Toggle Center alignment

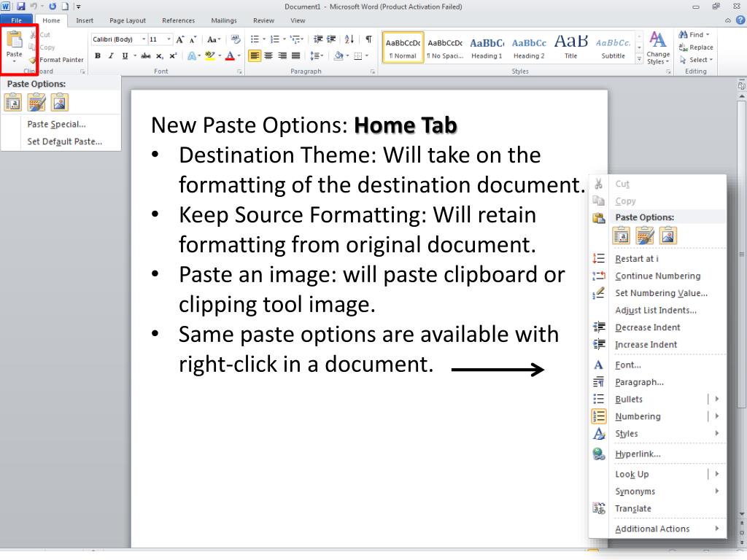(x=268, y=55)
